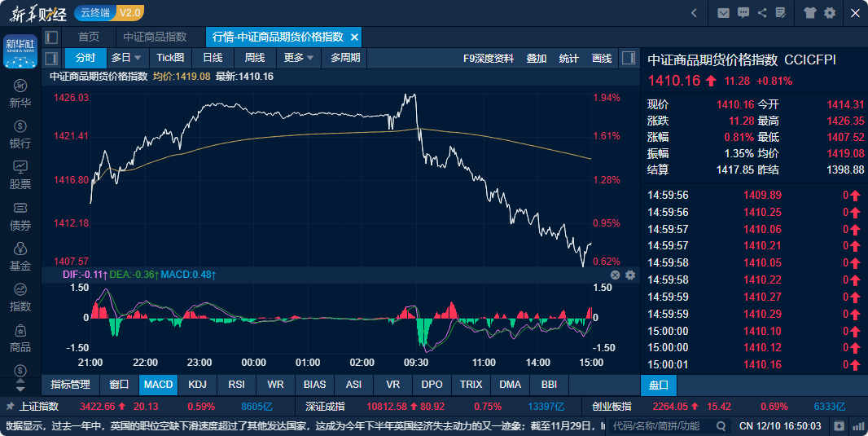The height and width of the screenshot is (436, 868).
Task: Click the F9深度资料 button
Action: (x=489, y=58)
